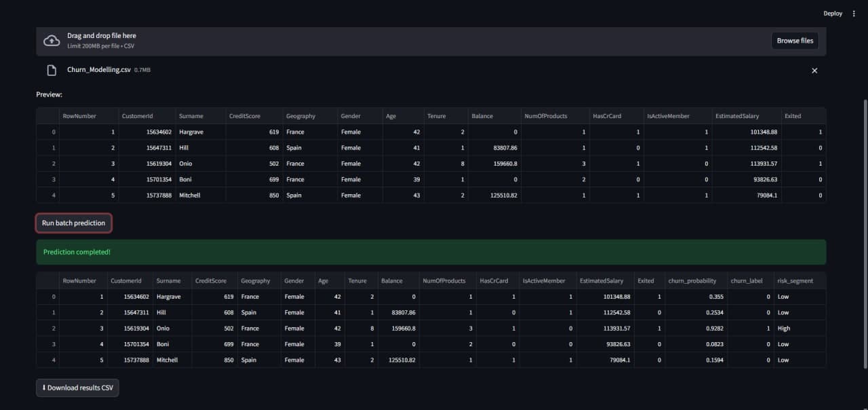Open the three-dot Streamlit options menu
This screenshot has height=410, width=868.
854,13
